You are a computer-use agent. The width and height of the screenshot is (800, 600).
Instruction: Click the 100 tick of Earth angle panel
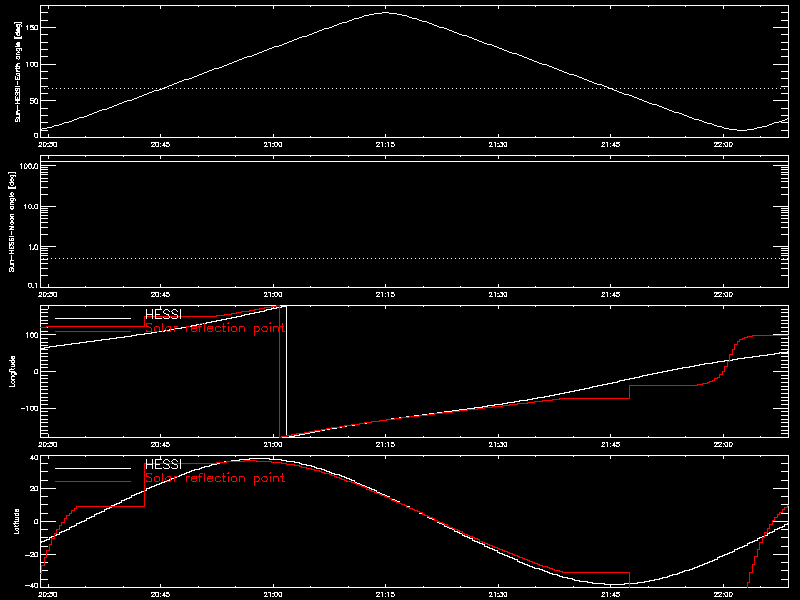tap(32, 64)
